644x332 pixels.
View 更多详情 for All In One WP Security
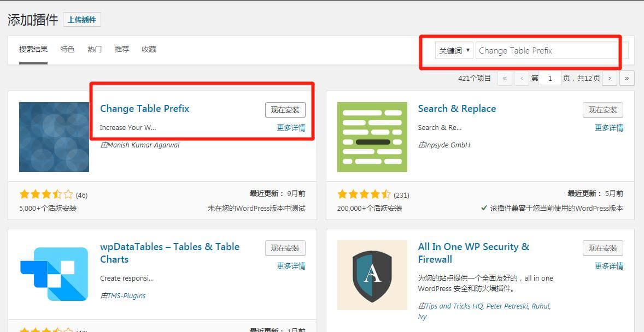pos(609,266)
